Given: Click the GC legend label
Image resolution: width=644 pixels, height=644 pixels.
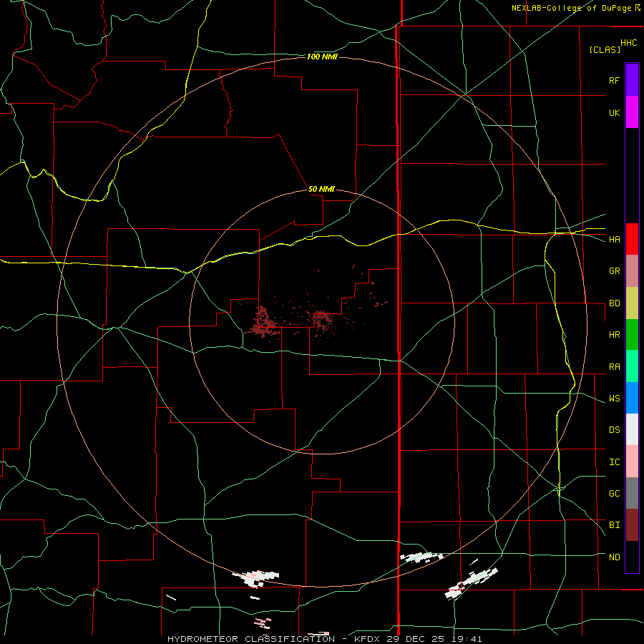Looking at the screenshot, I should coord(614,494).
